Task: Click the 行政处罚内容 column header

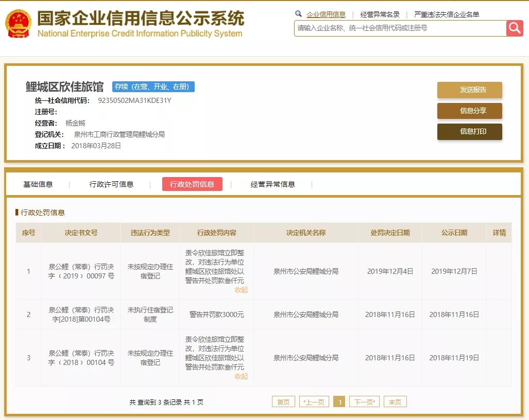Action: coord(216,233)
